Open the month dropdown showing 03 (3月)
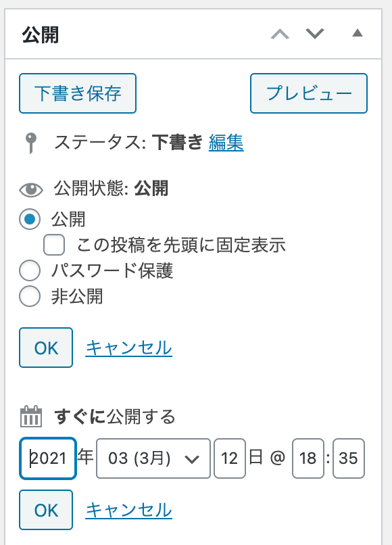Viewport: 392px width, 545px height. (153, 458)
